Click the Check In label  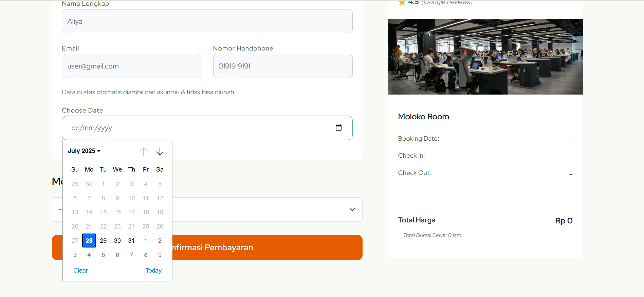411,156
